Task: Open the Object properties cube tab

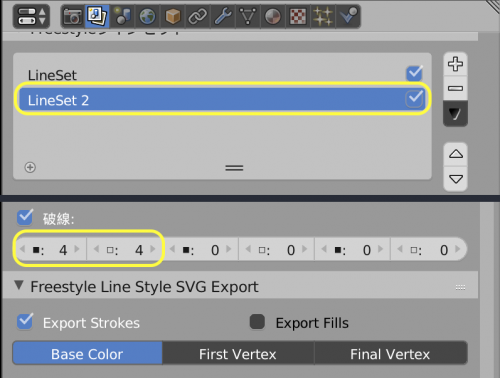Action: [x=173, y=16]
